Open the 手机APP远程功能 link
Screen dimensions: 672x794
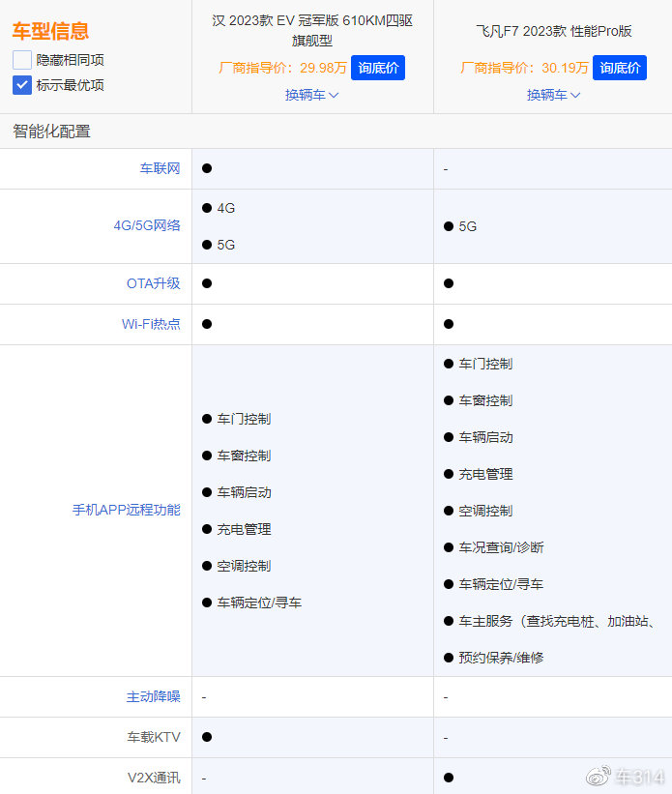[127, 510]
